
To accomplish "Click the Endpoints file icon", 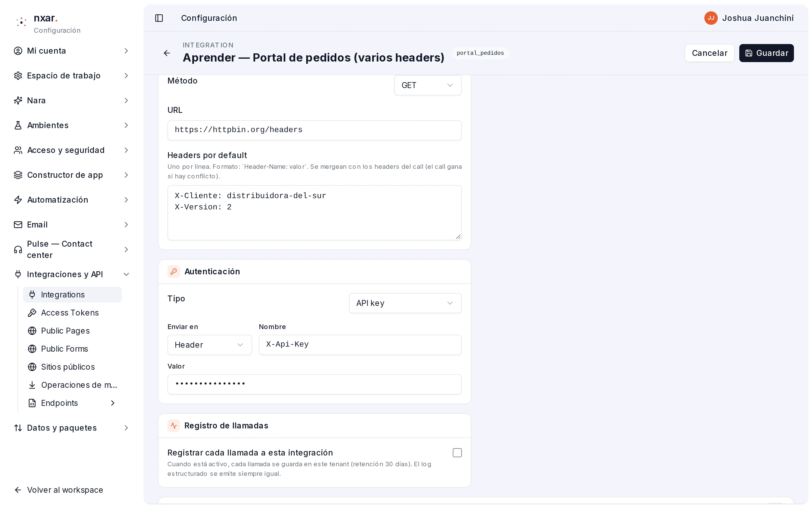I will [32, 403].
